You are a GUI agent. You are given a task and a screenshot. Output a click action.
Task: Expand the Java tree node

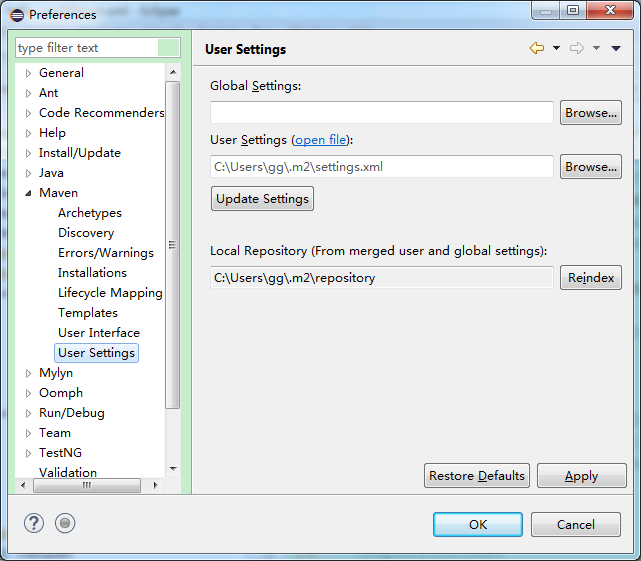pos(28,173)
